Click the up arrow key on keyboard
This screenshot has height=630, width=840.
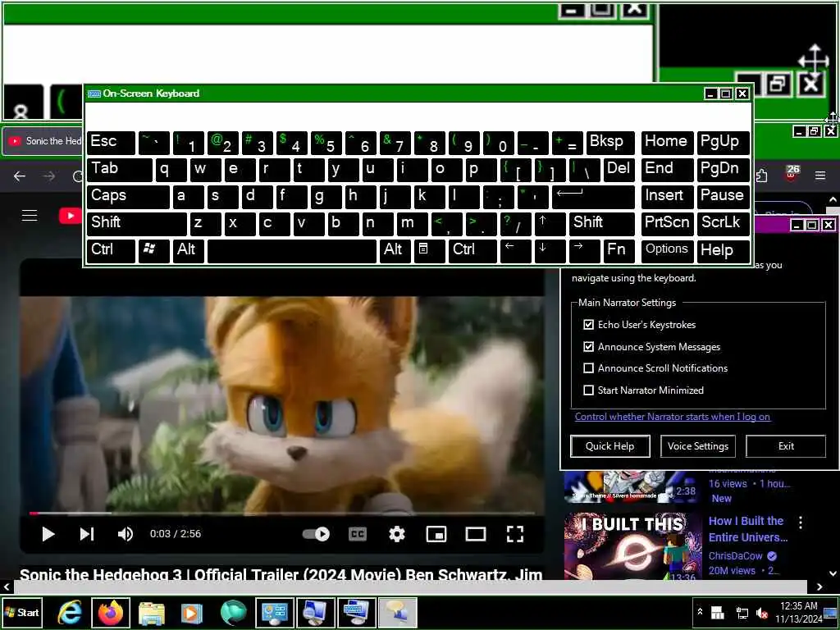tap(549, 223)
